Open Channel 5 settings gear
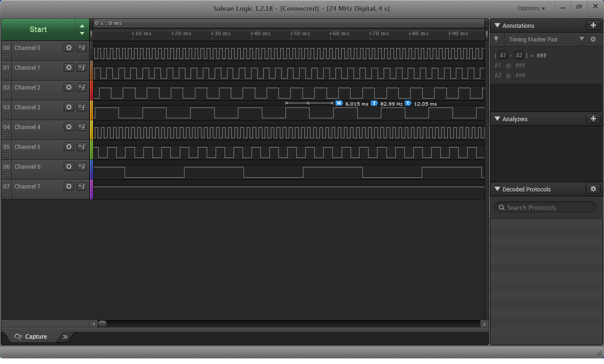The image size is (604, 364). (x=69, y=147)
